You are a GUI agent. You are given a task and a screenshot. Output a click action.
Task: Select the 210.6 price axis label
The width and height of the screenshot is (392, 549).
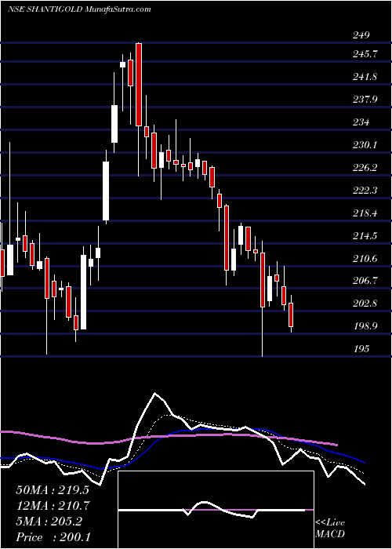[x=365, y=259]
